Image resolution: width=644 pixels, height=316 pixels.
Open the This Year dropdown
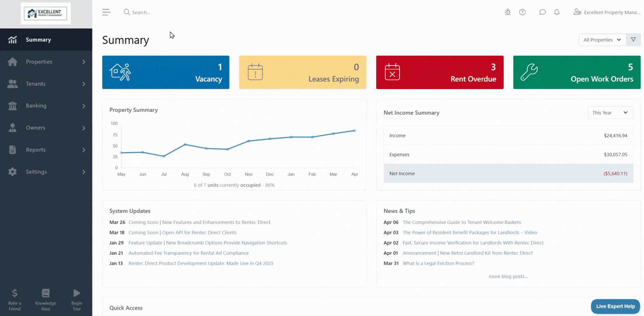[610, 113]
